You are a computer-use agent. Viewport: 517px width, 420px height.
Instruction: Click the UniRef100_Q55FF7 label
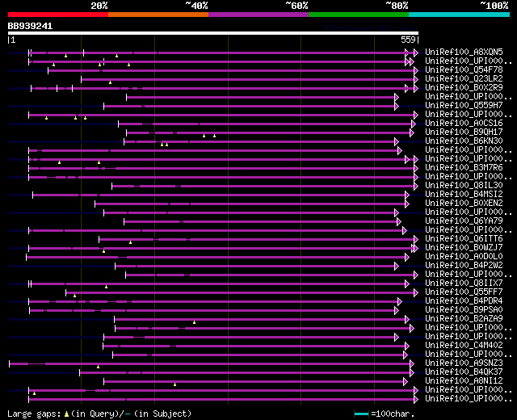click(464, 292)
